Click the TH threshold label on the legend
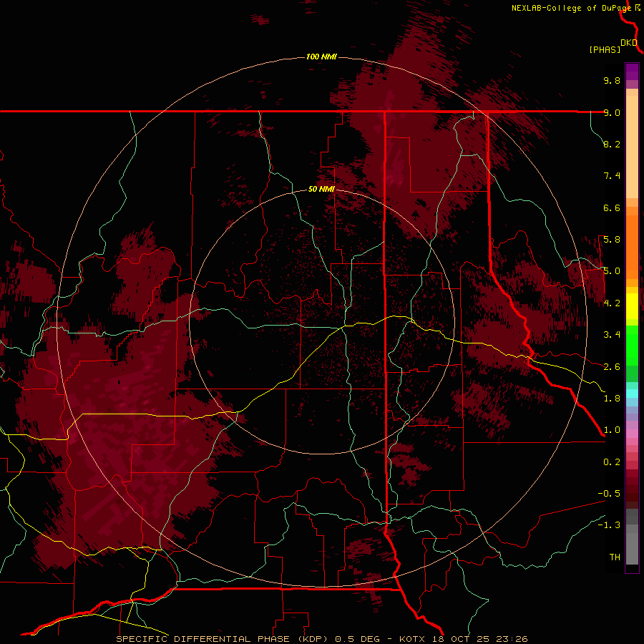The height and width of the screenshot is (644, 644). (615, 557)
